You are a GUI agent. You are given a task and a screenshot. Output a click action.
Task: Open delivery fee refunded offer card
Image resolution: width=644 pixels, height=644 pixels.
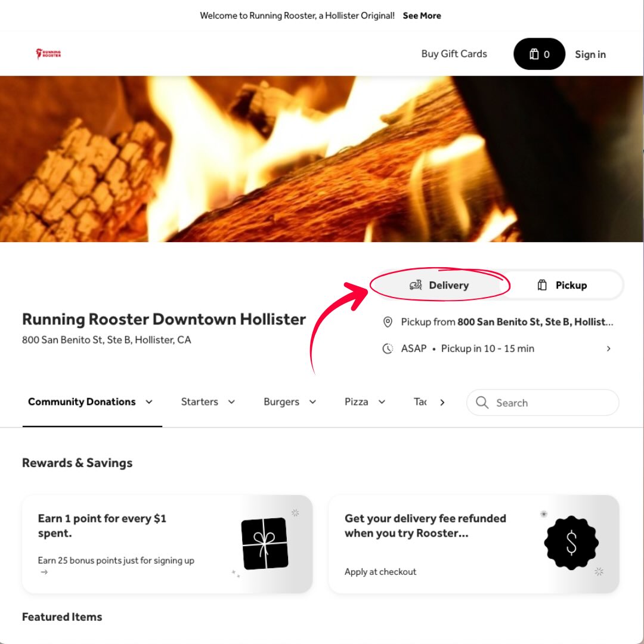(474, 544)
